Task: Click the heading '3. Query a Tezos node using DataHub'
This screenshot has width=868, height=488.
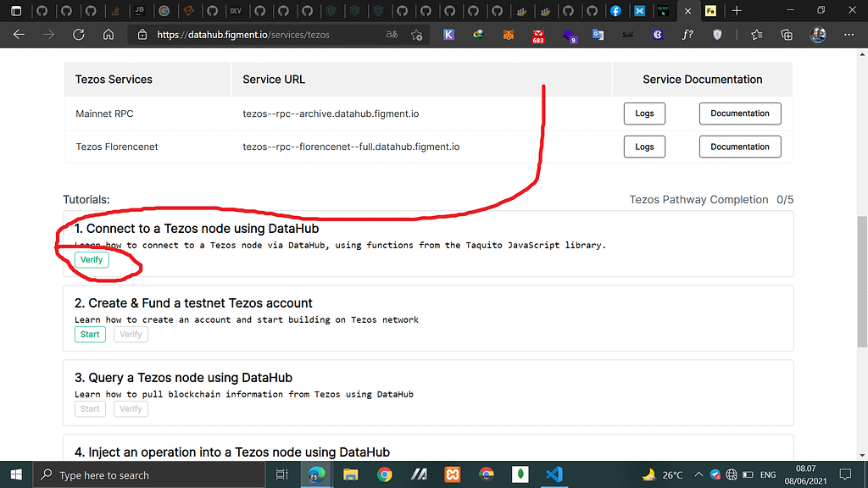Action: point(183,378)
